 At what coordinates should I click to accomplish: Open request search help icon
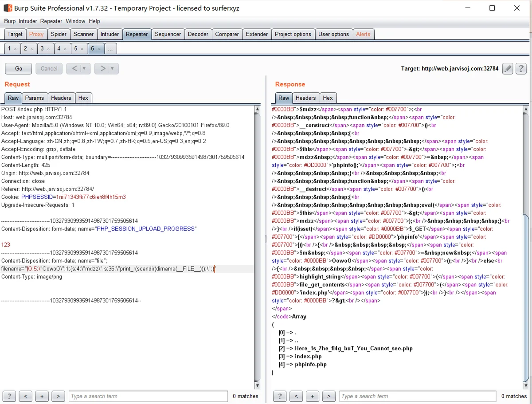9,396
